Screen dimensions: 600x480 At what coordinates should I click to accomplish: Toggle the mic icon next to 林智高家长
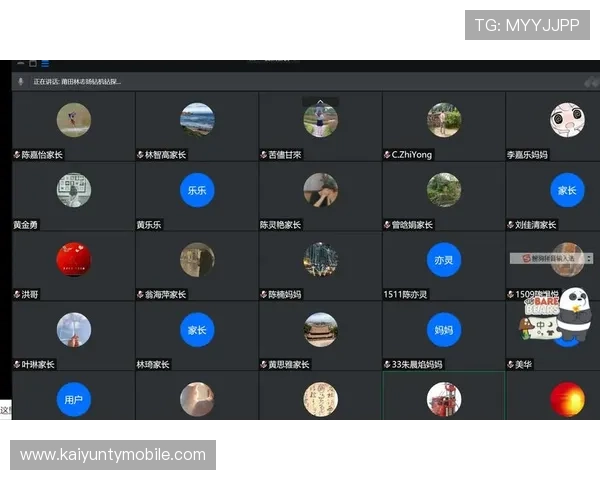click(x=140, y=155)
